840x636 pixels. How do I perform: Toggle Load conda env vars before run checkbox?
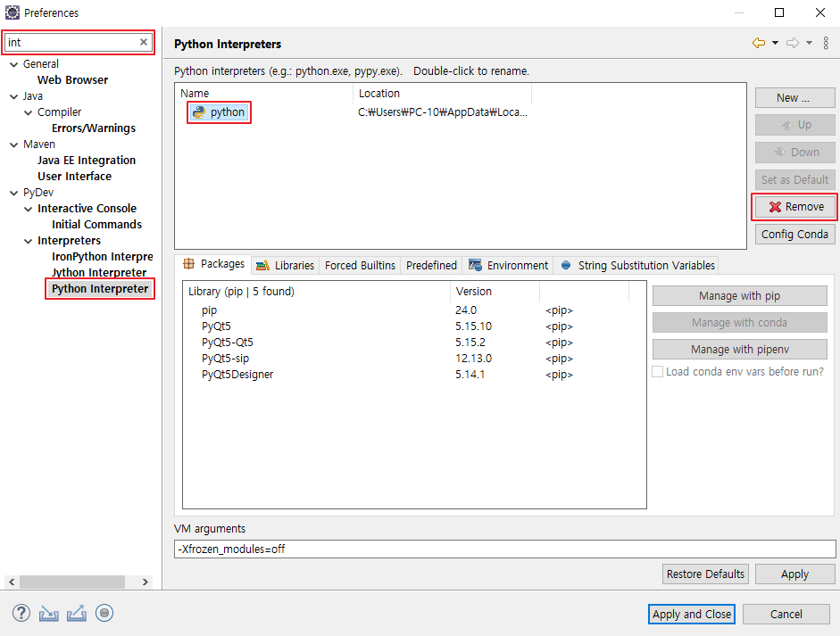pyautogui.click(x=657, y=372)
